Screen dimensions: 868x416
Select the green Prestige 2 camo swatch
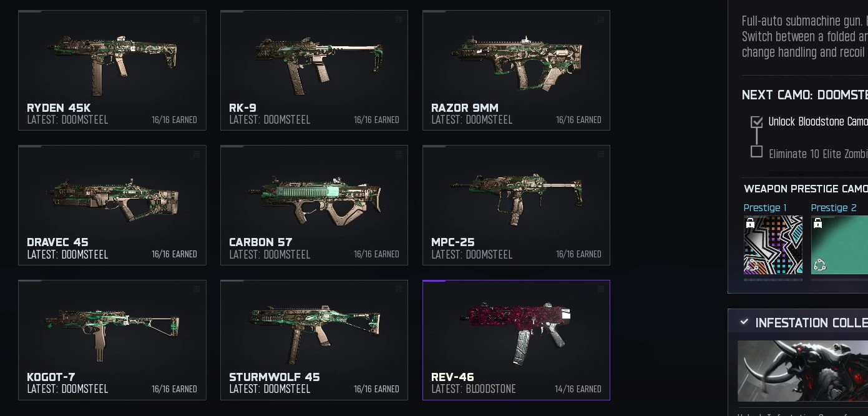click(x=839, y=245)
